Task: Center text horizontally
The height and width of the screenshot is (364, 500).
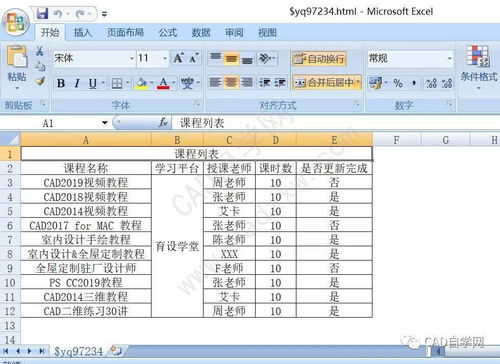Action: pos(231,82)
